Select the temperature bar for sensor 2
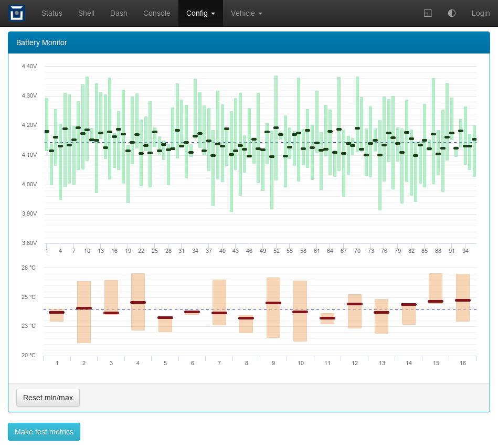The width and height of the screenshot is (498, 448). [x=84, y=325]
